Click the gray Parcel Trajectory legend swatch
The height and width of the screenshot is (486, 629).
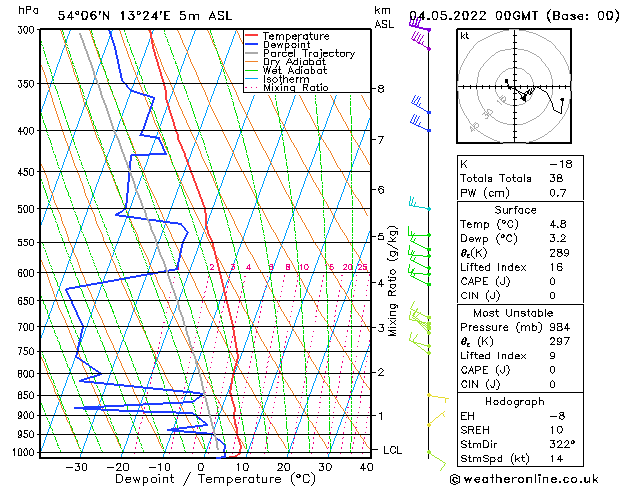click(251, 53)
